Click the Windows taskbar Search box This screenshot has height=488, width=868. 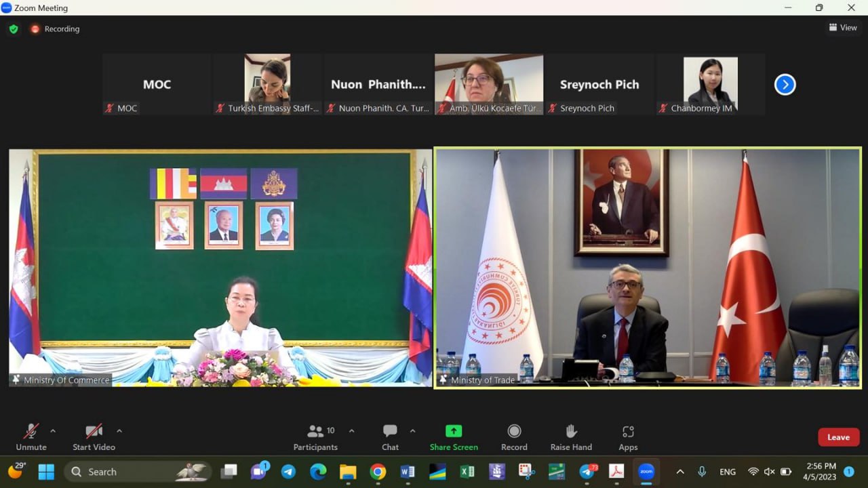(129, 472)
